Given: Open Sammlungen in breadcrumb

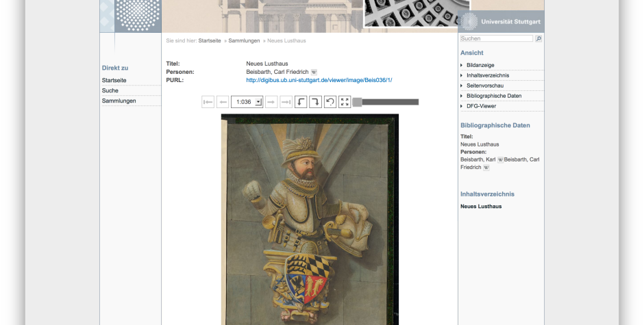Looking at the screenshot, I should pos(244,40).
